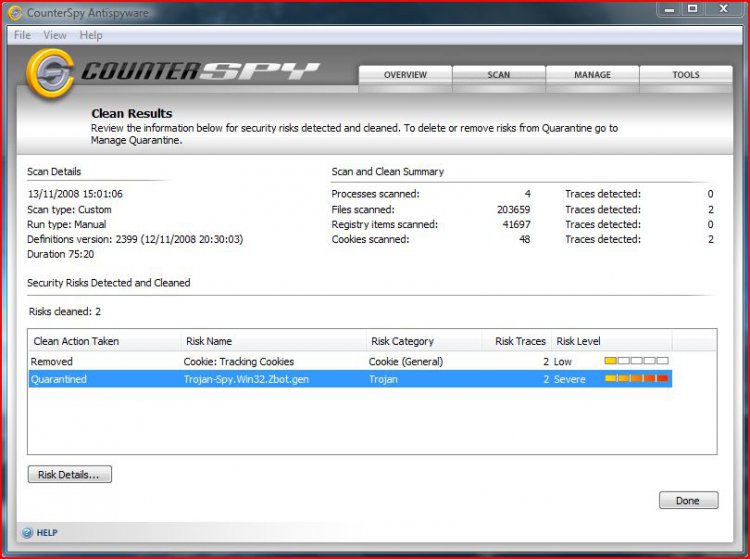Switch to the TOOLS tab
This screenshot has height=559, width=750.
tap(685, 75)
